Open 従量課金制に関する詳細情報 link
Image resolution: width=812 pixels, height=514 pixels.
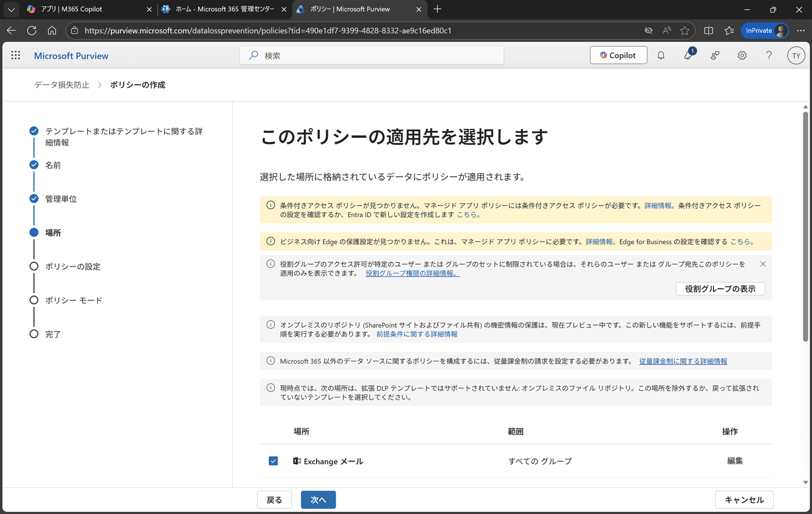pos(683,361)
